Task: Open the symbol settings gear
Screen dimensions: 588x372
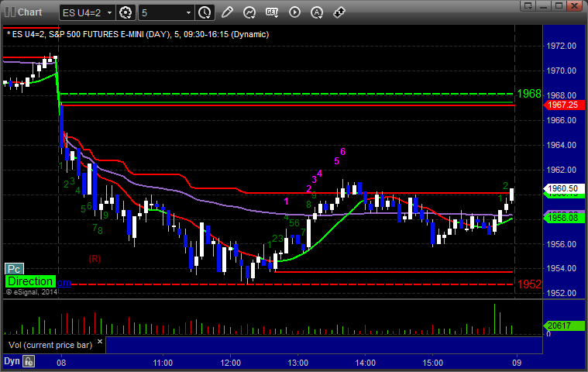Action: pos(126,12)
